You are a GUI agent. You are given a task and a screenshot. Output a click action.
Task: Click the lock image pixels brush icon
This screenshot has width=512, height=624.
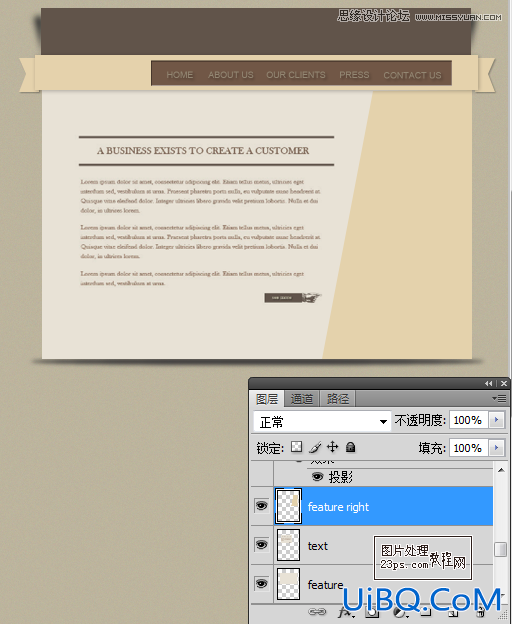(x=315, y=447)
